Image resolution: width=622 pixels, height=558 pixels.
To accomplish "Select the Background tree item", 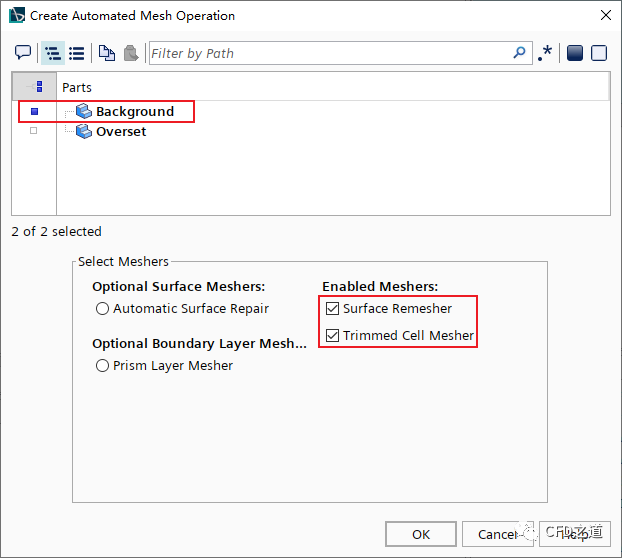I will pos(135,111).
